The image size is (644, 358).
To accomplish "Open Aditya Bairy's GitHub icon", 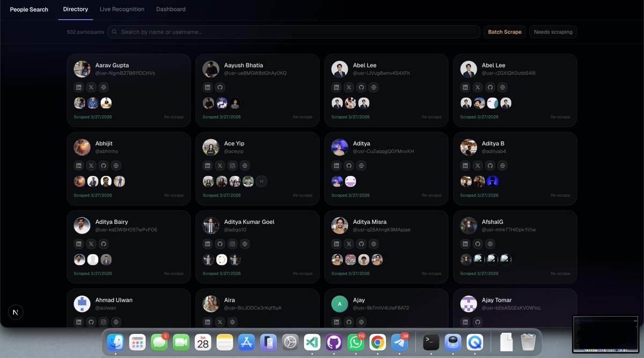I will coord(104,244).
